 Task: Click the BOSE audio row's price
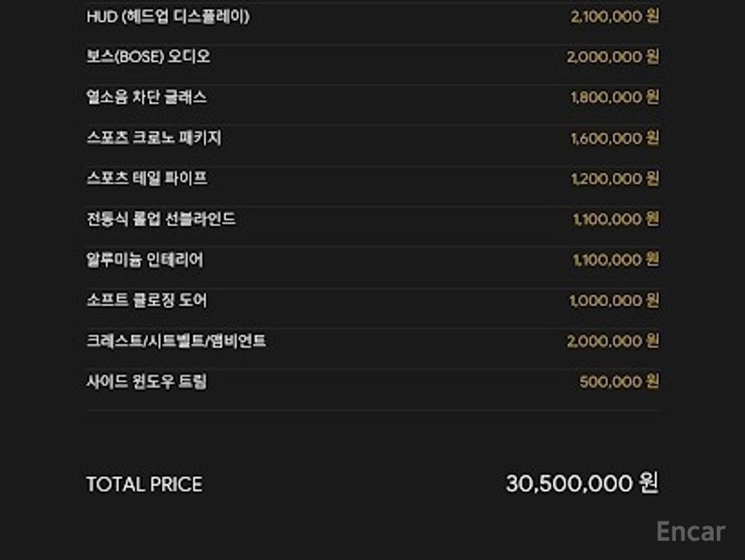[x=613, y=57]
